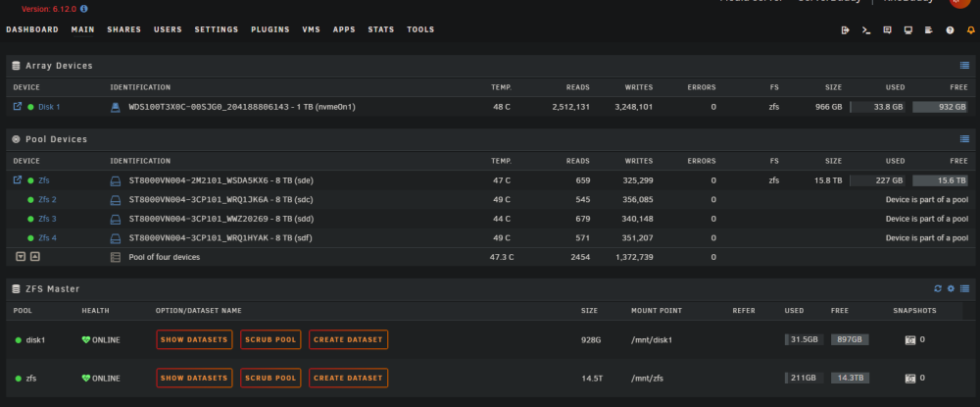Toggle Pool Devices view list icon
Screen dimensions: 980x407
click(964, 139)
